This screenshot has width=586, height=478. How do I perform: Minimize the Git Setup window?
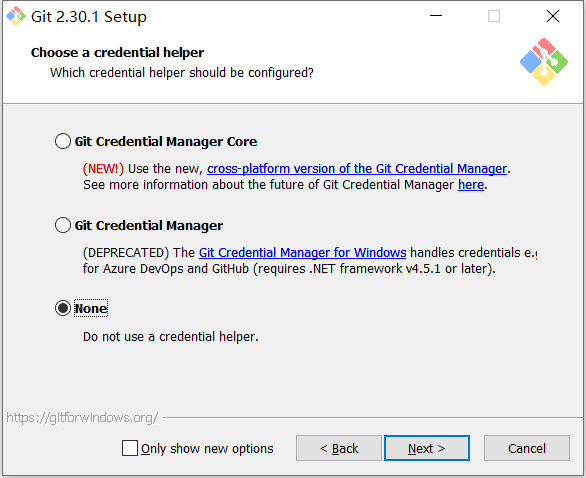click(436, 16)
